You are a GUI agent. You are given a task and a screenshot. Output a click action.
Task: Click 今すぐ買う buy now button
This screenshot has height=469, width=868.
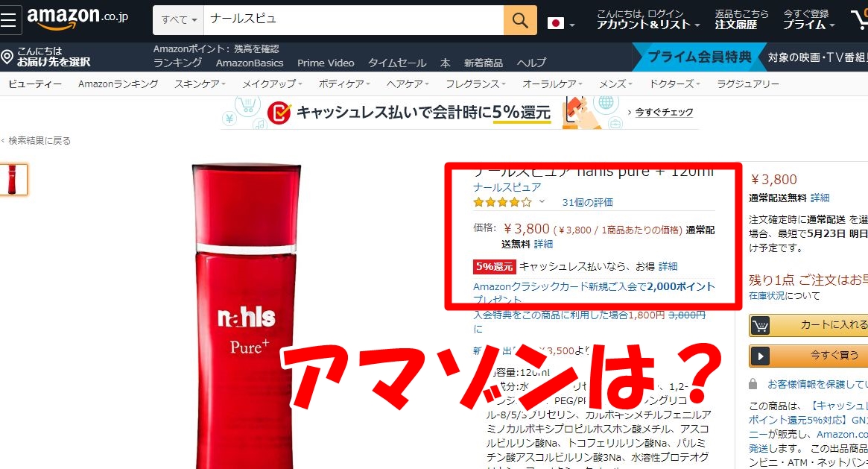point(808,356)
